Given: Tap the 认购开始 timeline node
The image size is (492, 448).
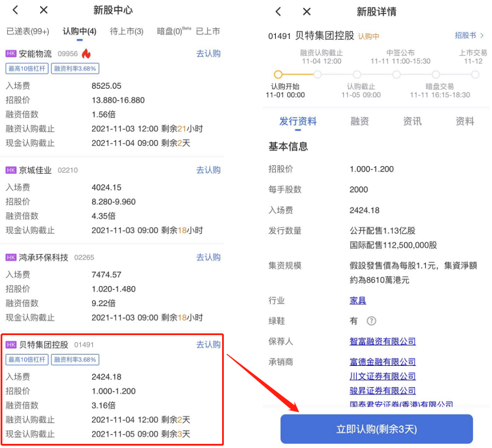Looking at the screenshot, I should tap(278, 74).
